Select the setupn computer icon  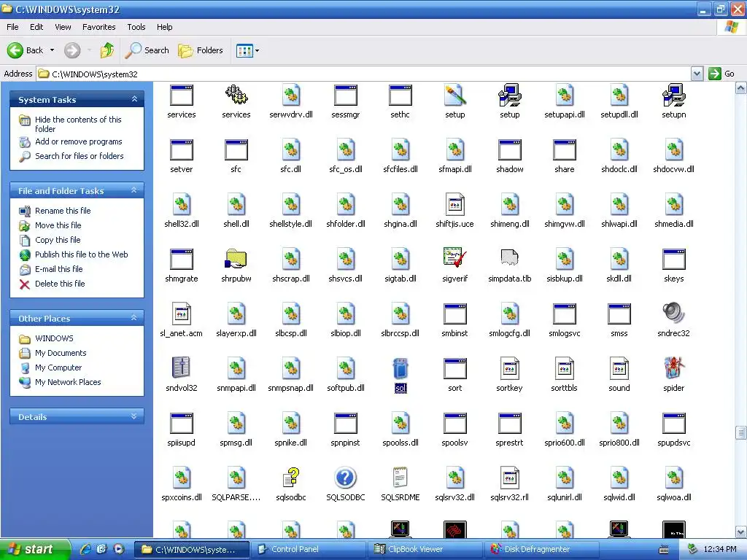coord(673,96)
